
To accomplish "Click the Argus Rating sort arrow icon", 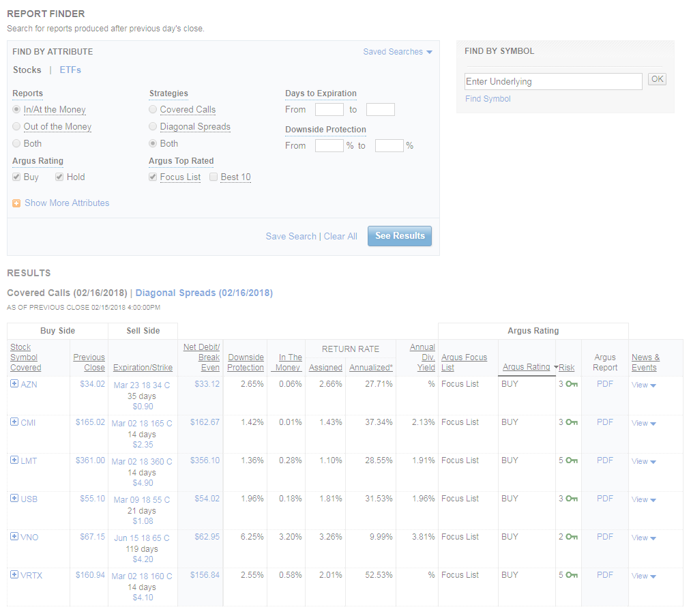I will (555, 368).
